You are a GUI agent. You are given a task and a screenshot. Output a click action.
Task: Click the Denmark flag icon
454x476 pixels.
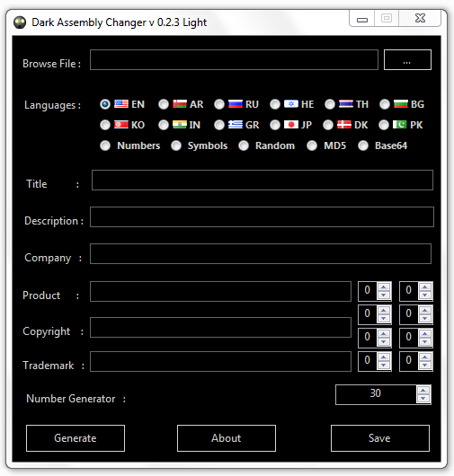pyautogui.click(x=344, y=125)
